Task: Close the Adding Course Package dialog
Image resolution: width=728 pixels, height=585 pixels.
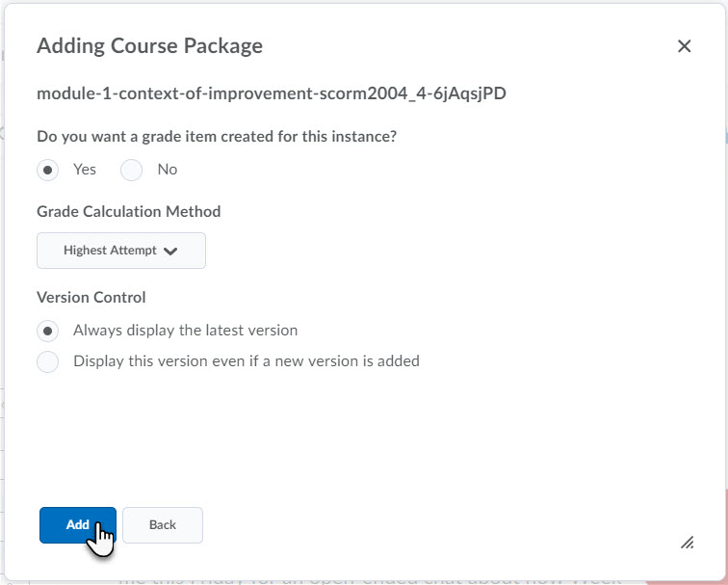Action: 684,46
